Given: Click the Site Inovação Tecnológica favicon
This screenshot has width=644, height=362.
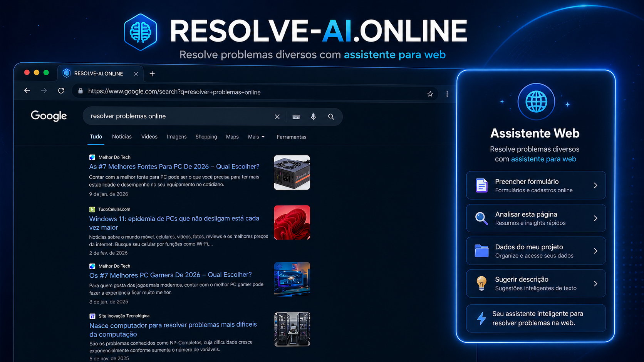Looking at the screenshot, I should pyautogui.click(x=92, y=316).
